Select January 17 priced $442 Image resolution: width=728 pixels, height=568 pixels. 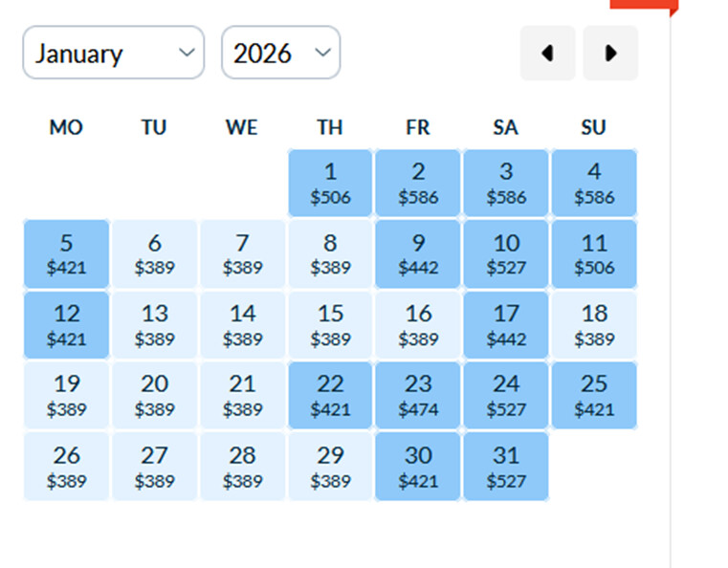(x=506, y=325)
